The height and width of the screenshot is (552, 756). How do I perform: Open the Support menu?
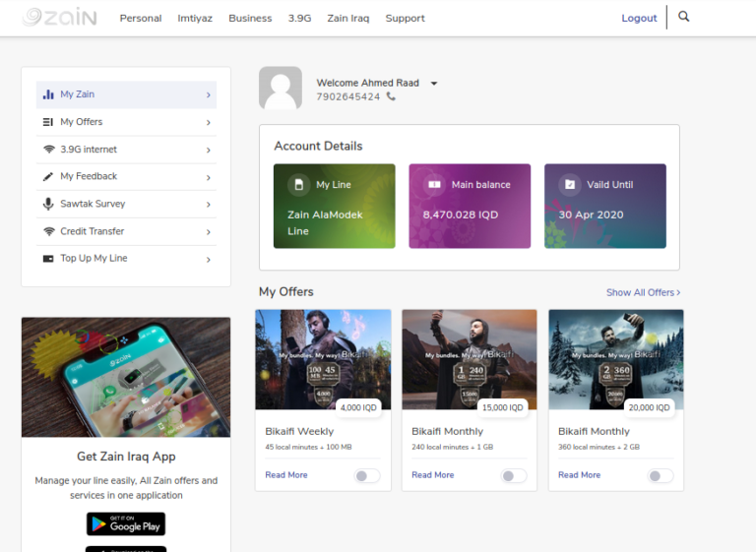click(405, 19)
